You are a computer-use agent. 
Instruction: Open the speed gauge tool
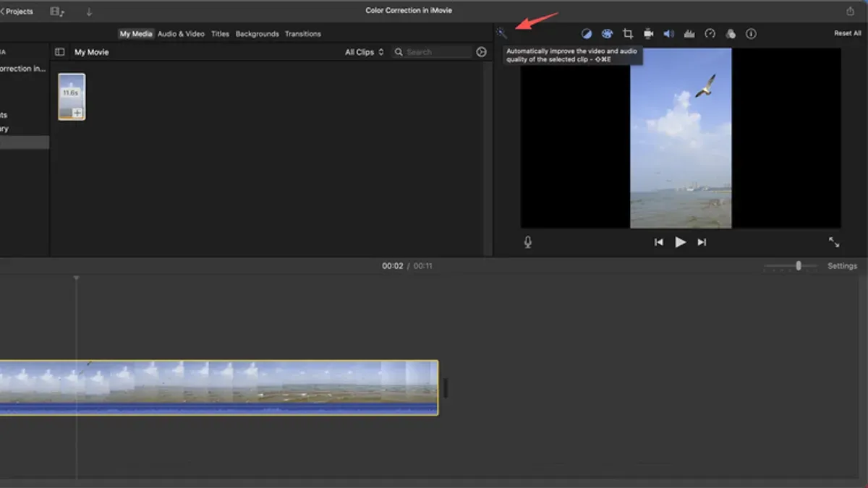click(710, 33)
